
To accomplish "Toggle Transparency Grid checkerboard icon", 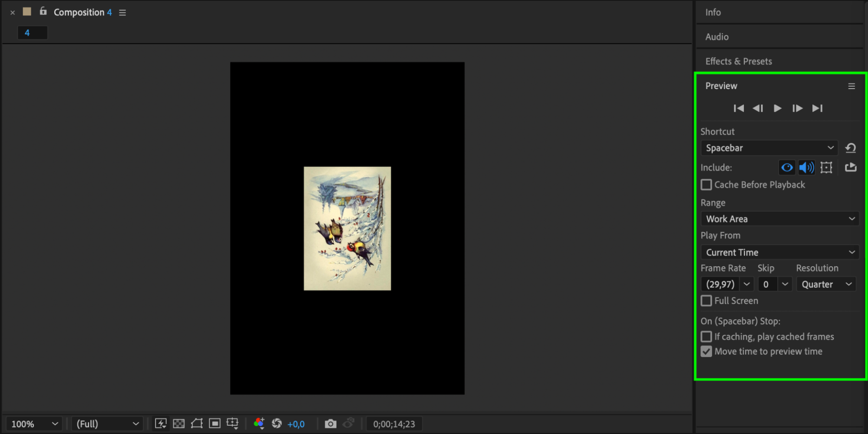I will click(x=179, y=424).
